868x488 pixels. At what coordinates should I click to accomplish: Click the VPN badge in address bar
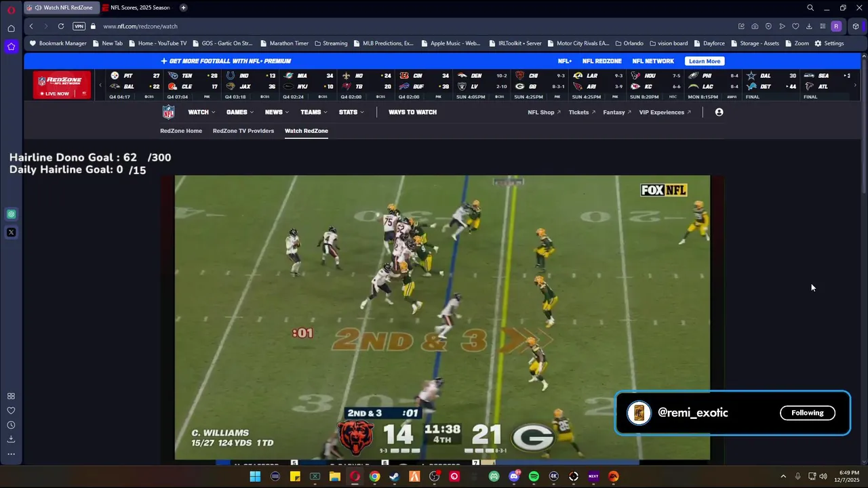tap(79, 26)
